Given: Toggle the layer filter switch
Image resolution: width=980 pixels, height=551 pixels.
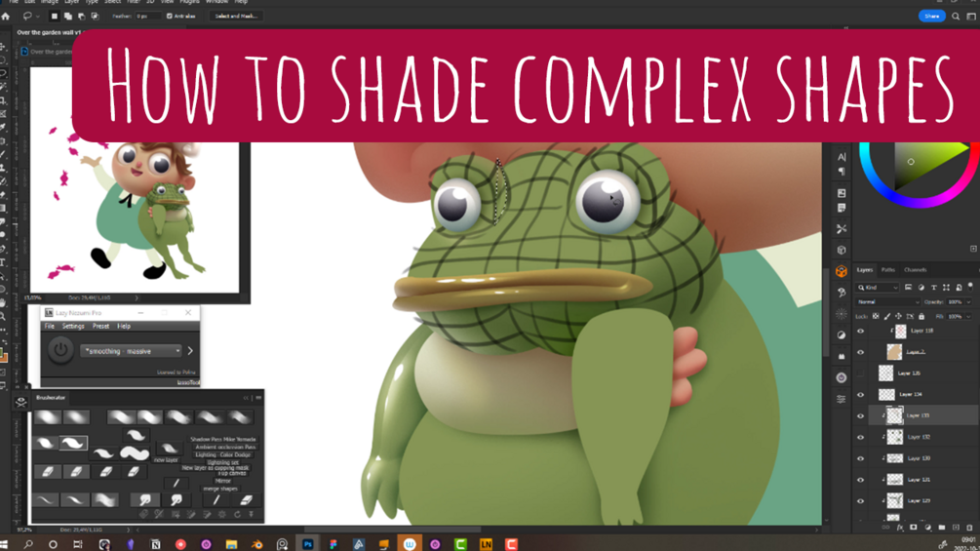Looking at the screenshot, I should tap(970, 287).
